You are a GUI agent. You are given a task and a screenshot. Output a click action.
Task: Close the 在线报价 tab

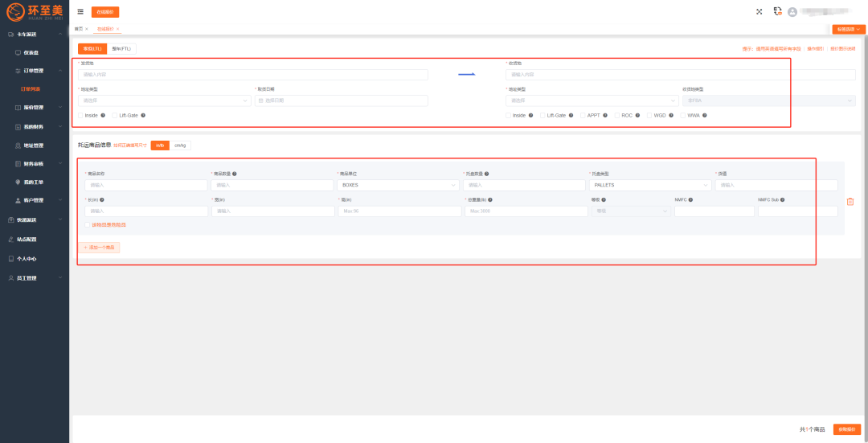pos(118,29)
